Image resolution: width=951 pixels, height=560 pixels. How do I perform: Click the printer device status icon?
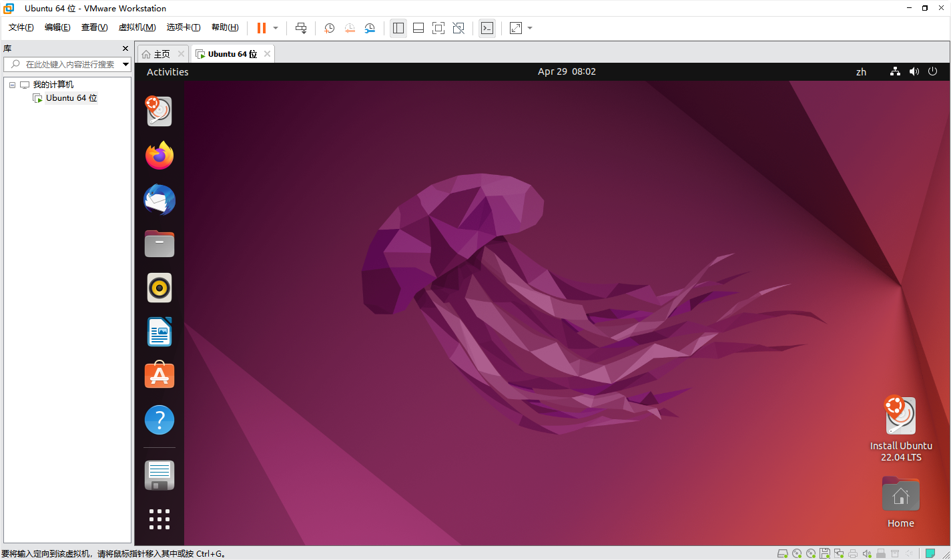click(853, 553)
